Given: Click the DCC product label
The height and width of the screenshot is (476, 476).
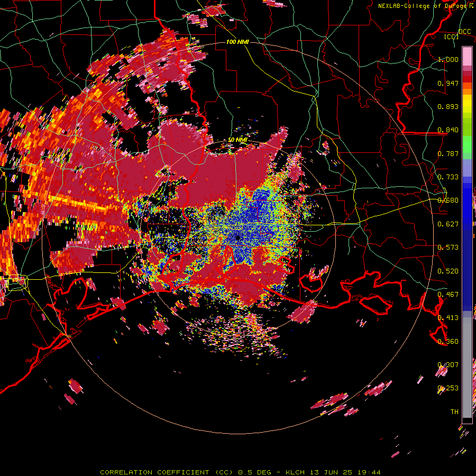Looking at the screenshot, I should click(464, 32).
